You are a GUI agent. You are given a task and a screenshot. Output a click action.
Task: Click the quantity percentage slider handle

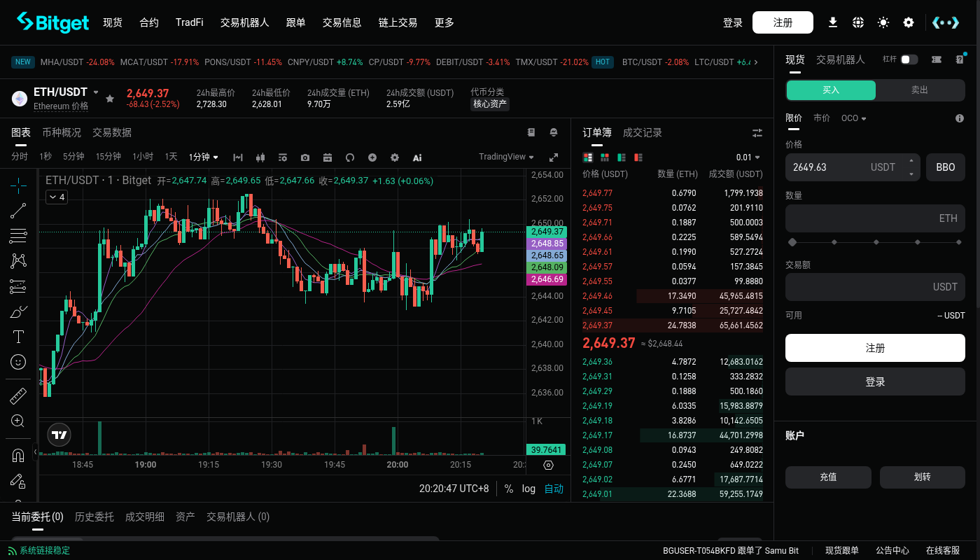pos(792,242)
